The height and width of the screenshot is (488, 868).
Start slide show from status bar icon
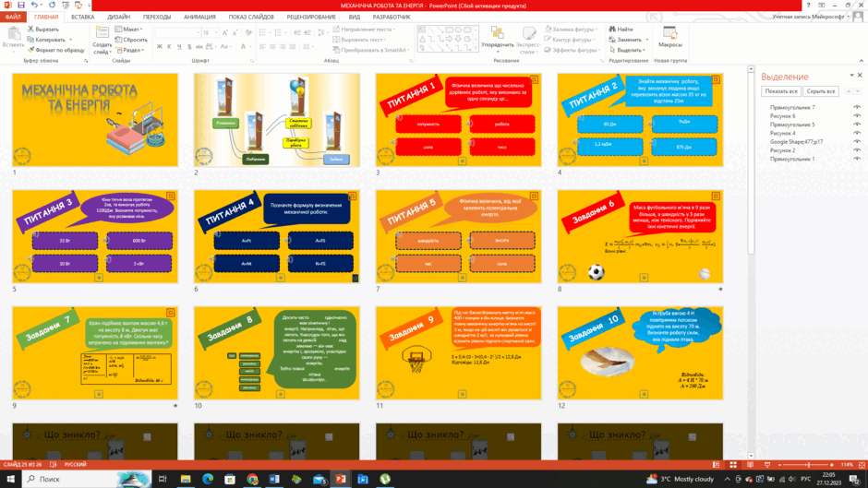click(x=766, y=465)
